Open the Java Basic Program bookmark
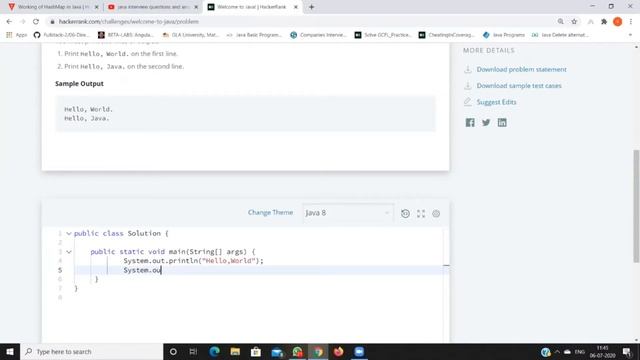Screen dimensions: 640x360 click(254, 35)
